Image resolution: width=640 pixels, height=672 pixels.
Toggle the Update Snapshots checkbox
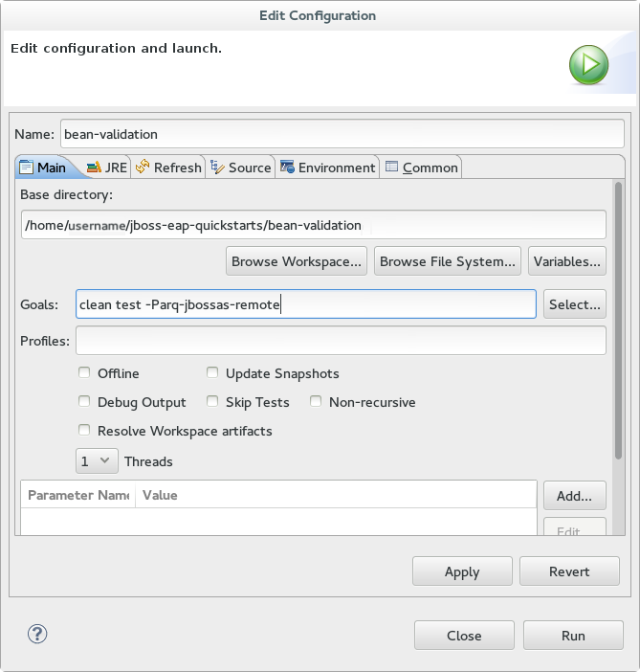(213, 373)
